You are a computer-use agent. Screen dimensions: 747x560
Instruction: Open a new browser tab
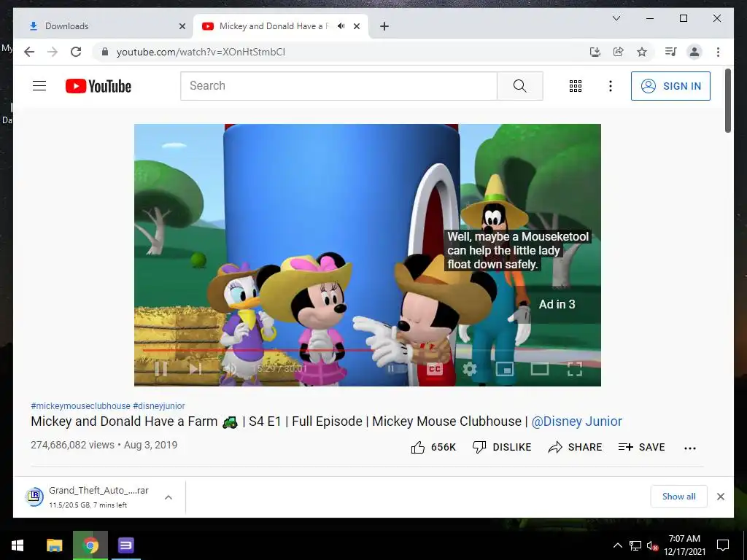(384, 26)
